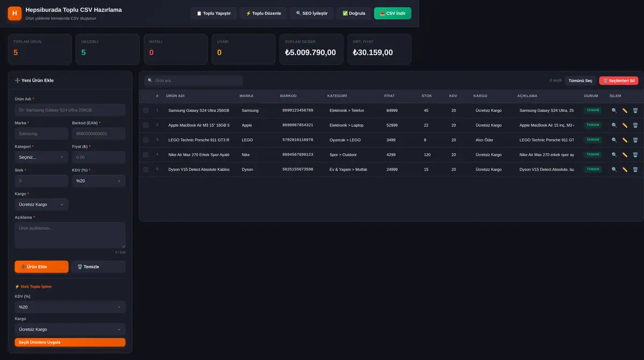Download the file with CSV İndir
This screenshot has width=644, height=360.
pyautogui.click(x=393, y=13)
